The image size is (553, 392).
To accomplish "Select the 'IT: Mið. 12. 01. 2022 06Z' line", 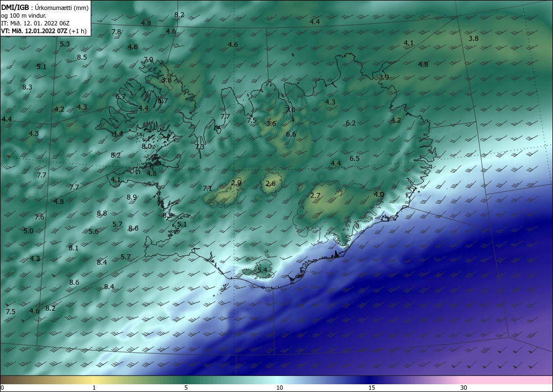I will [35, 23].
